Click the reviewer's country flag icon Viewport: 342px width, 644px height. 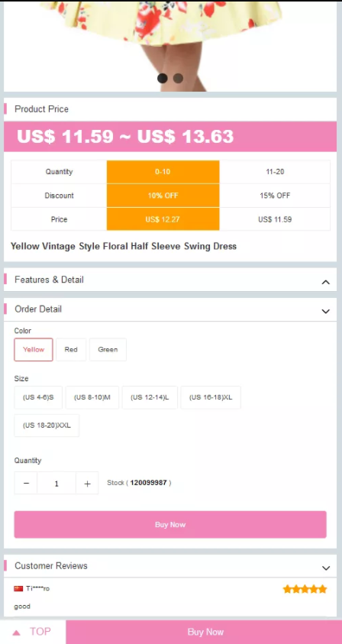pyautogui.click(x=18, y=588)
